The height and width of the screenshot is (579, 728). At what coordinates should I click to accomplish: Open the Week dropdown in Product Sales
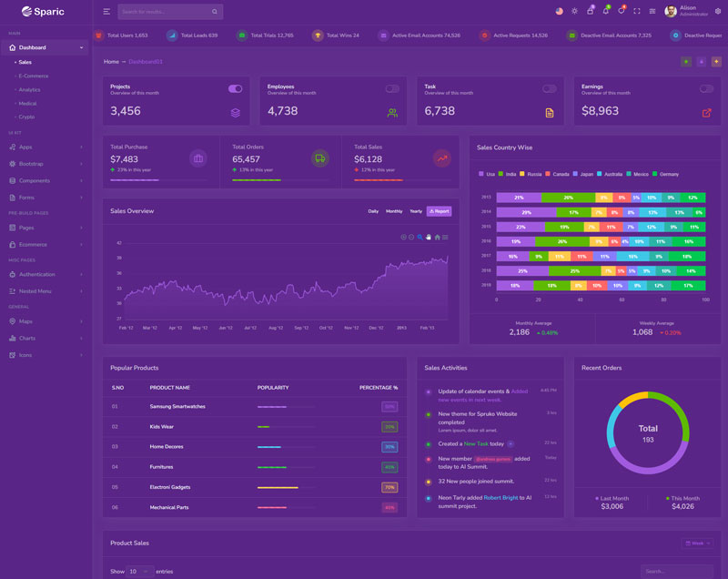697,543
